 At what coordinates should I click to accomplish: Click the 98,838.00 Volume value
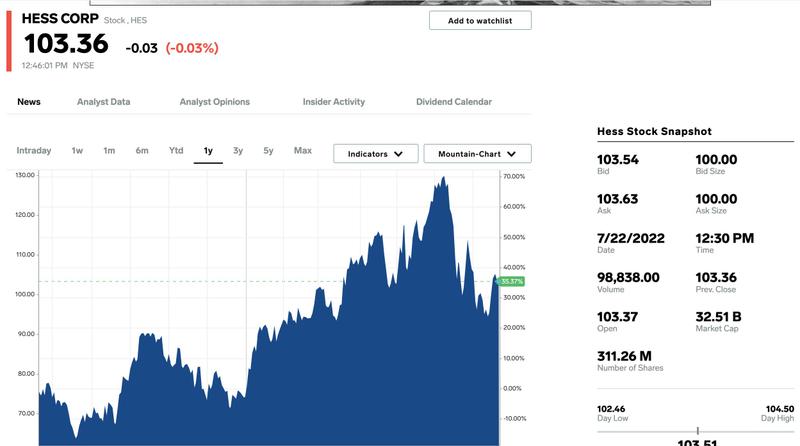coord(628,278)
